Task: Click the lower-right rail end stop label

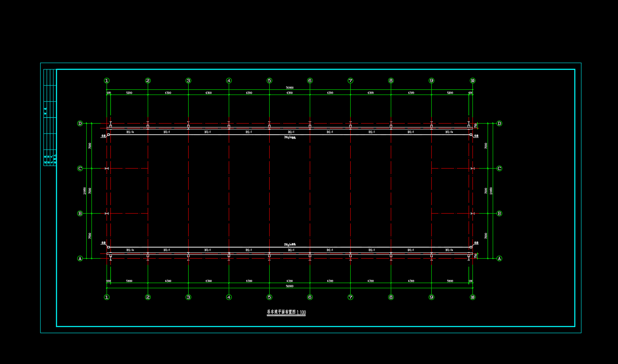Action: (x=476, y=243)
